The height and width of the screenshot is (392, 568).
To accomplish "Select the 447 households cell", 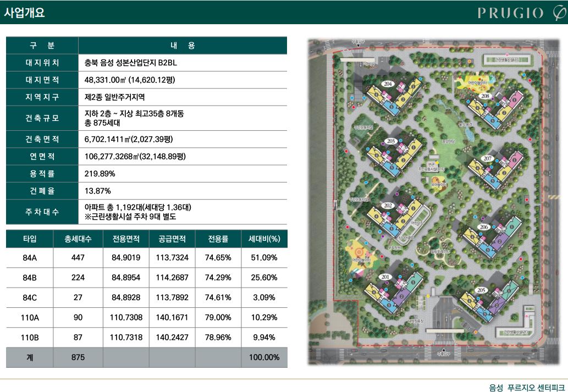I will pos(78,258).
